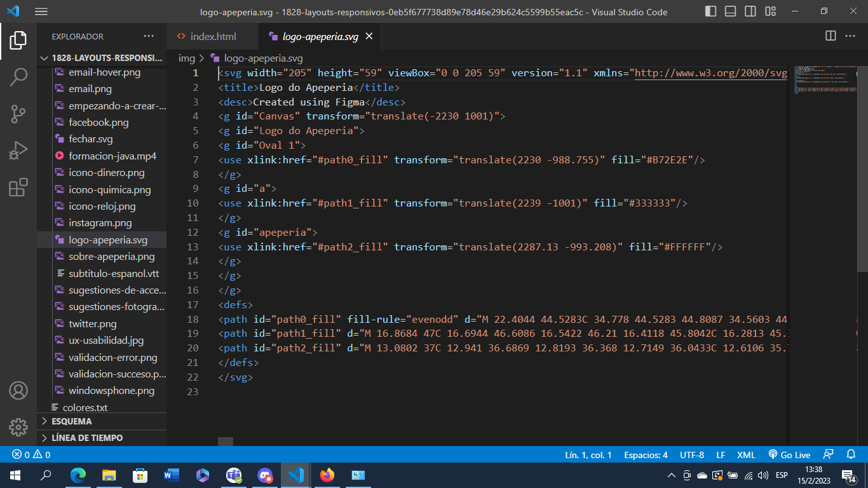Open validacion-error.png in the explorer
Screen dimensions: 868x488
pyautogui.click(x=112, y=357)
